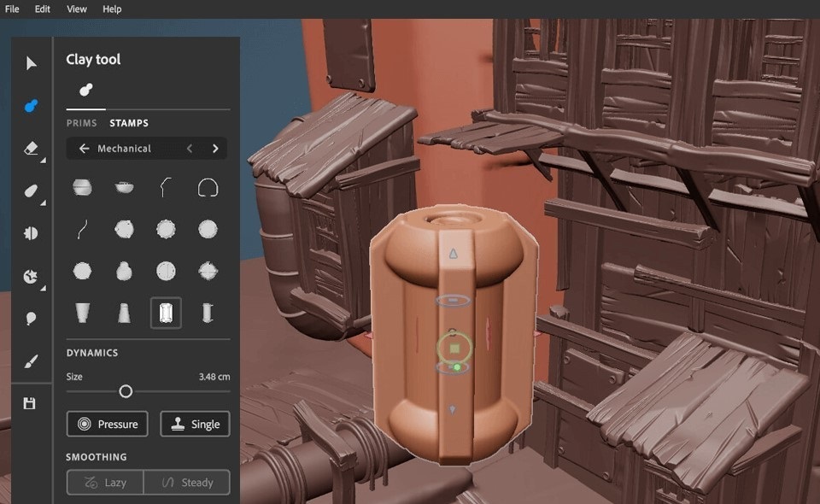Enable Lazy smoothing option
This screenshot has width=820, height=504.
click(105, 483)
